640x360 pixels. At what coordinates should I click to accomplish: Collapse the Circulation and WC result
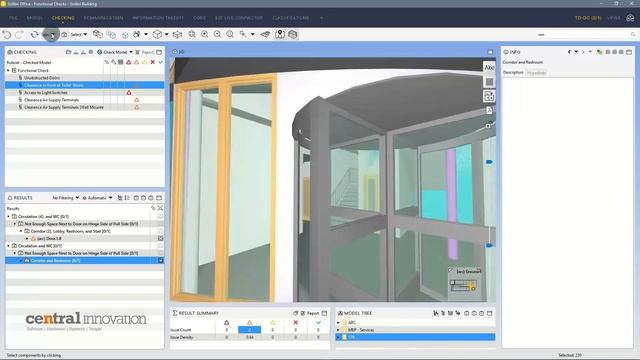8,246
